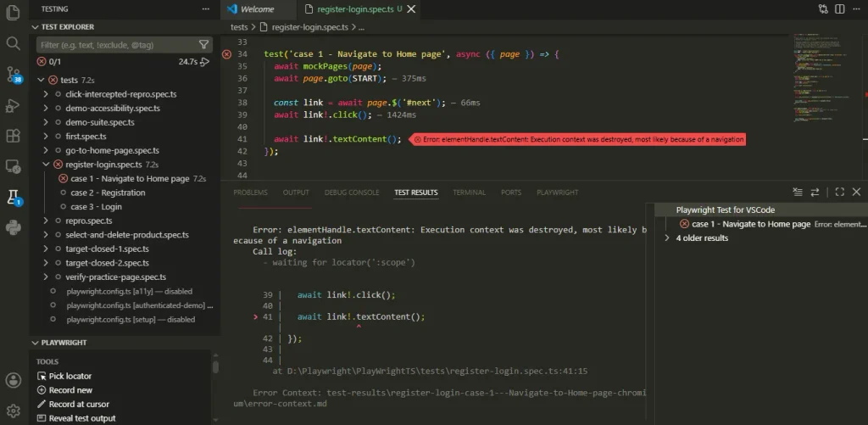868x425 pixels.
Task: Expand the 4 older results entry
Action: [667, 238]
